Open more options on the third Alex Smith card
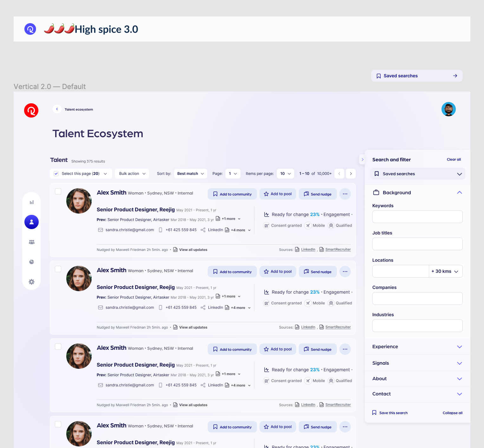 (x=345, y=349)
